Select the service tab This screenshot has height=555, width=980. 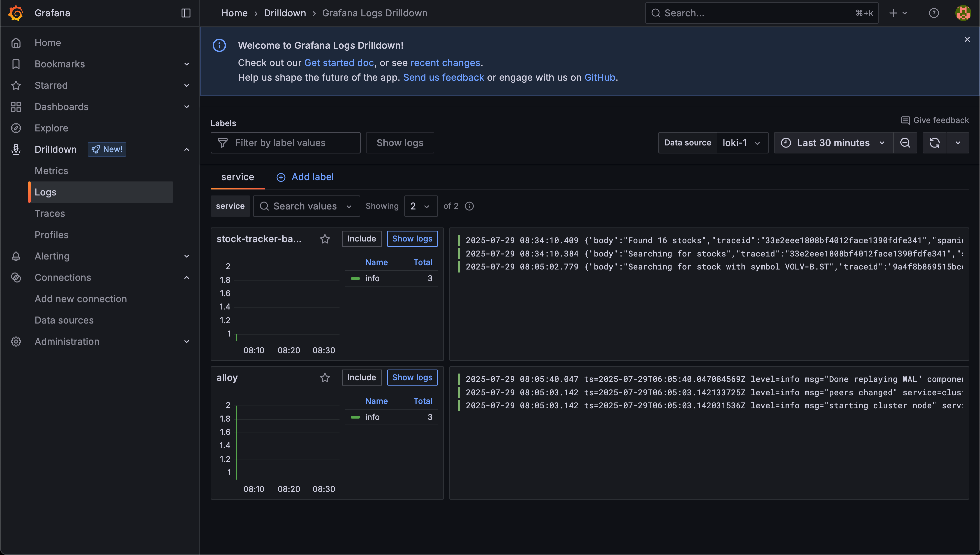[238, 177]
